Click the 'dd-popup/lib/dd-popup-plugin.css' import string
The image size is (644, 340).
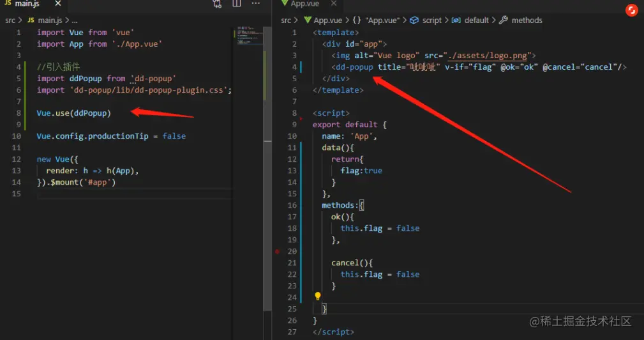pos(148,90)
